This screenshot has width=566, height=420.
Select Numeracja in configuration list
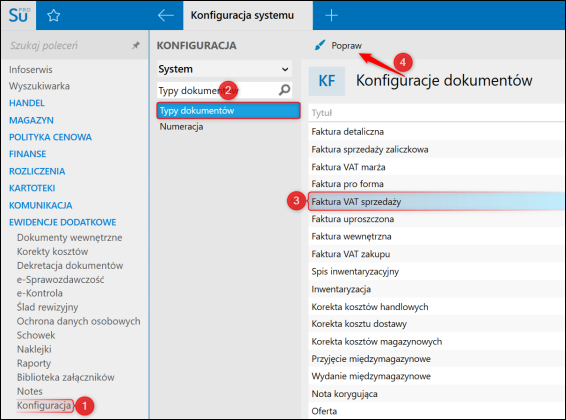(181, 127)
